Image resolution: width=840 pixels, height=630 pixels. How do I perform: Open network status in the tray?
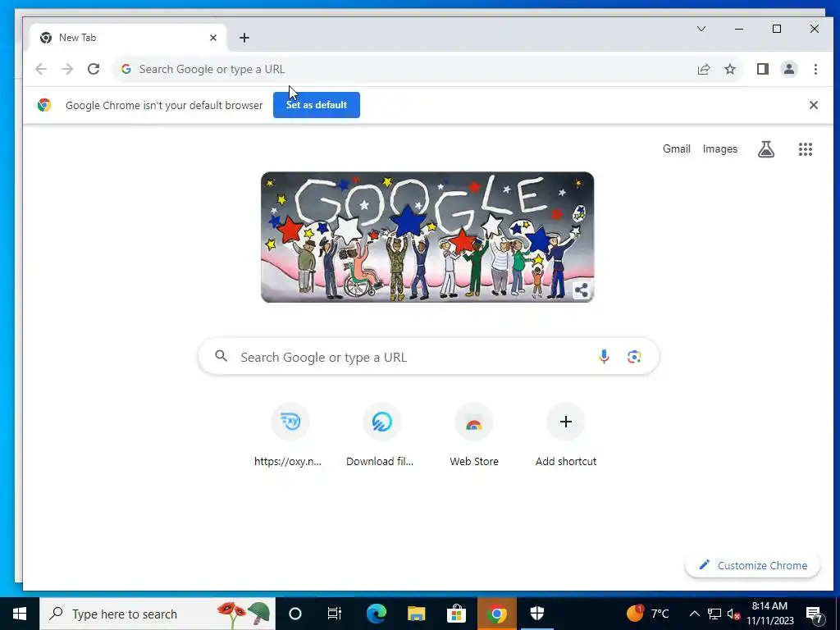[714, 614]
